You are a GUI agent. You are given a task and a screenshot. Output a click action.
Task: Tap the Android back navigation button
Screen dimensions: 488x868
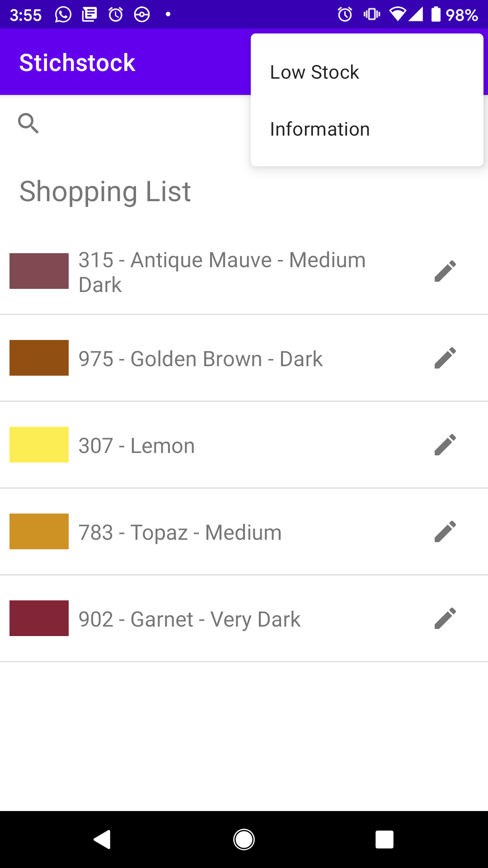coord(102,840)
